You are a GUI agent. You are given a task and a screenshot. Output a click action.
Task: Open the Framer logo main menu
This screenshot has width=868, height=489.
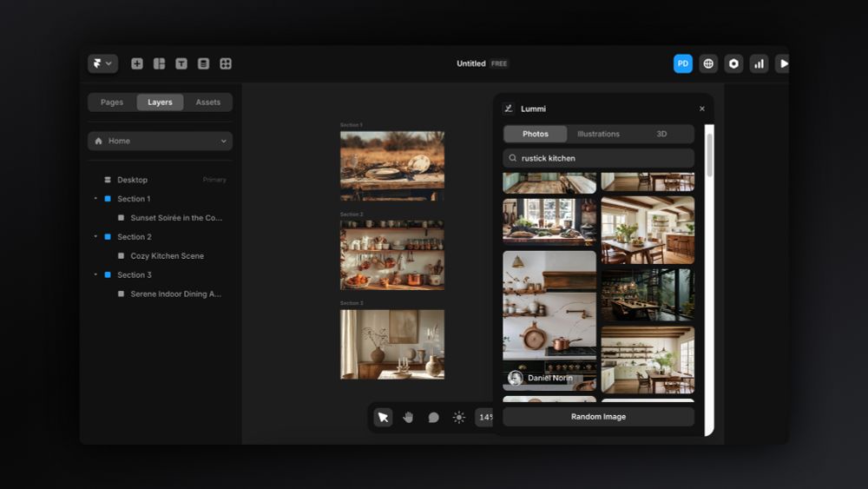102,63
